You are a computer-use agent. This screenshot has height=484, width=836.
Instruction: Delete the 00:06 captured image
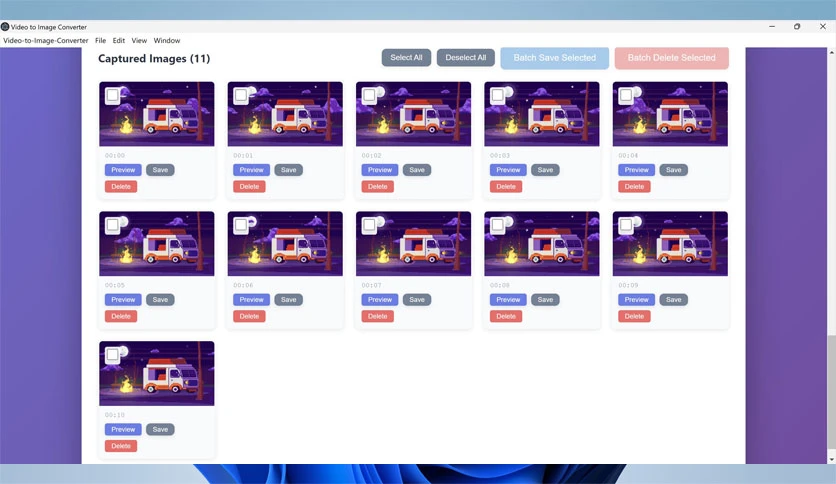(x=250, y=316)
